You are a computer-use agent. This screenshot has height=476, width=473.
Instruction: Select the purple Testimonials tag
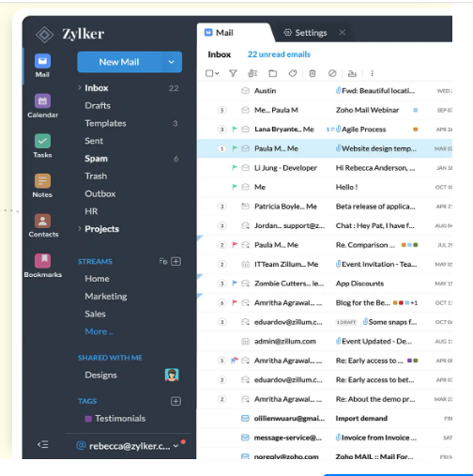(x=115, y=419)
